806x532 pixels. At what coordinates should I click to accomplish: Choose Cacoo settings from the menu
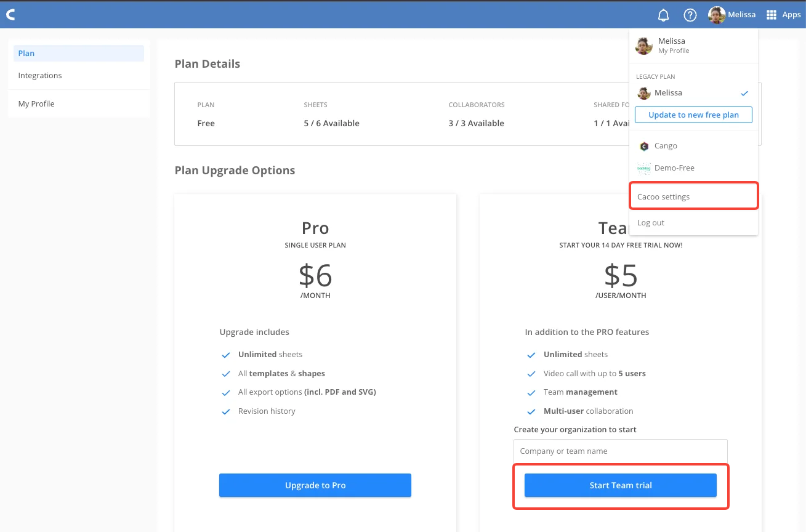(663, 196)
